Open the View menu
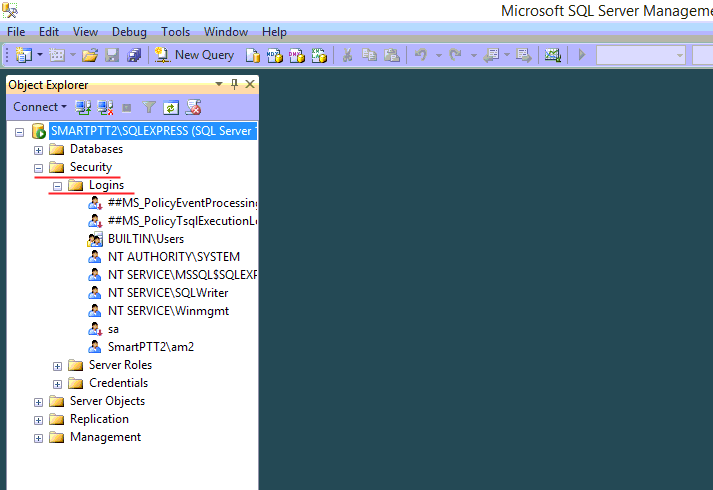 85,32
